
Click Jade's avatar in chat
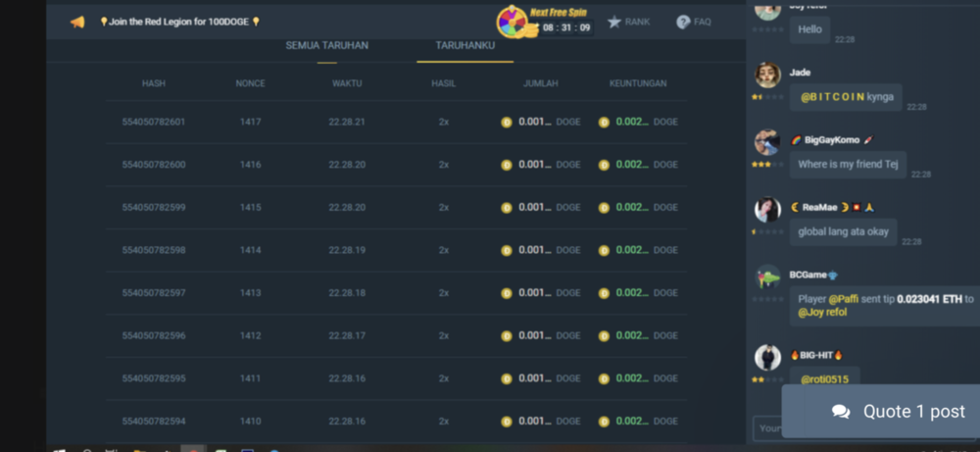[767, 75]
